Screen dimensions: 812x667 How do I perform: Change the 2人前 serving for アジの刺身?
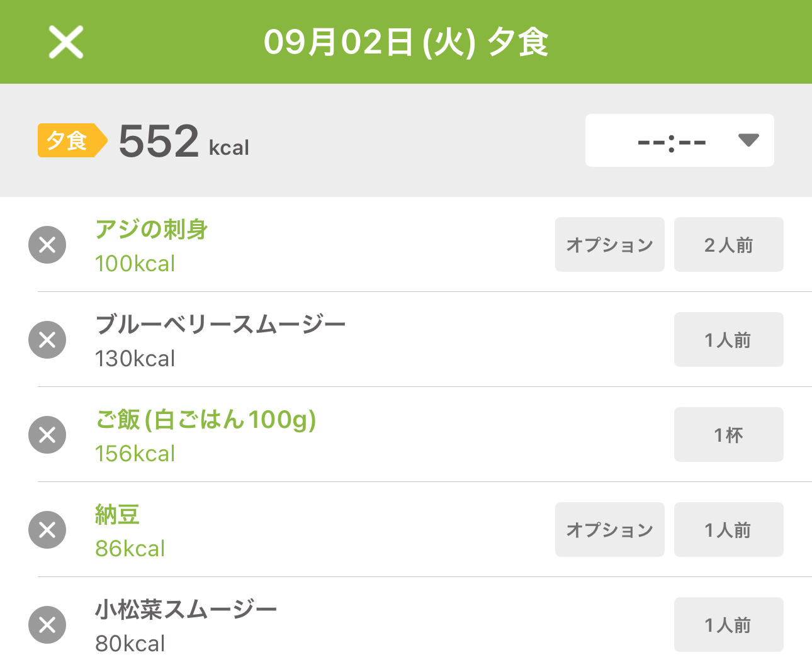click(729, 245)
